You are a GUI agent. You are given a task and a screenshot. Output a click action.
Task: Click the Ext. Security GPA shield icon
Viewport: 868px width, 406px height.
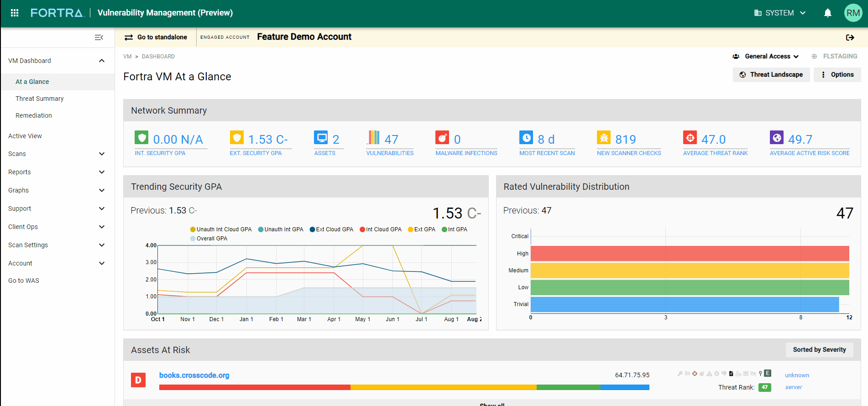pos(236,137)
